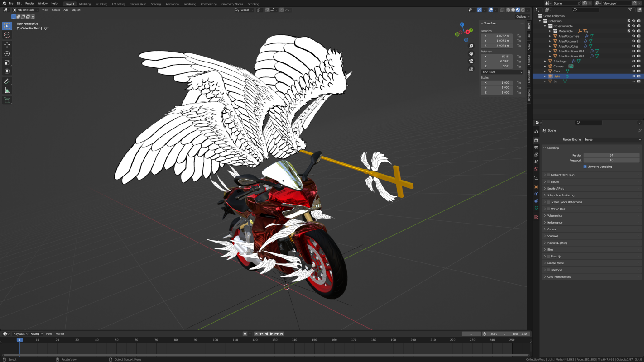Hide the Camera object in outliner
This screenshot has height=362, width=644.
[634, 66]
